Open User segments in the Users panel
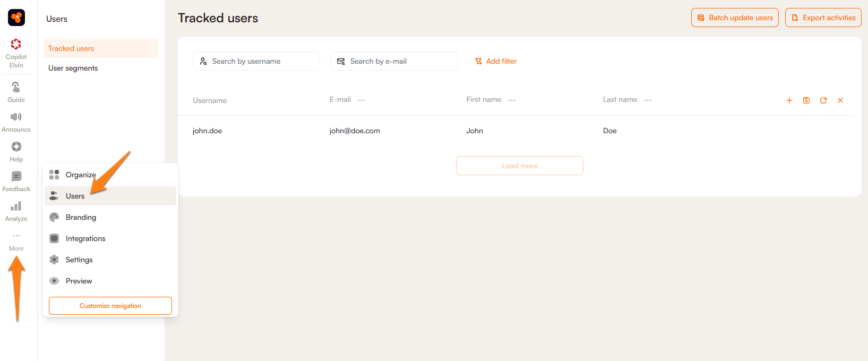Screen dimensions: 868x361 click(73, 68)
